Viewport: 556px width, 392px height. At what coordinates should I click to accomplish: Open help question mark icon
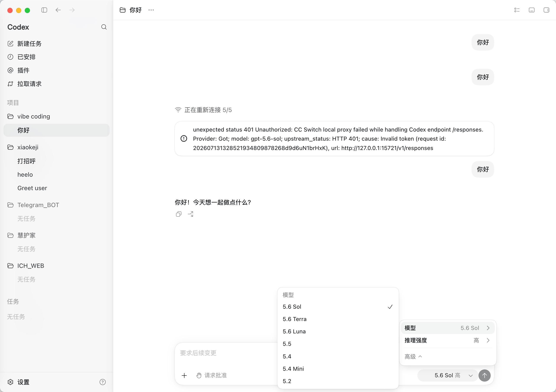click(103, 382)
